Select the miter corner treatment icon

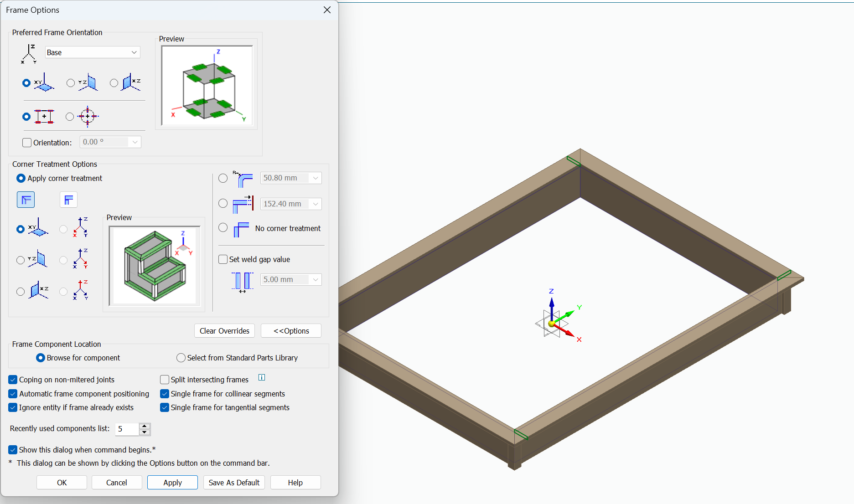[x=26, y=200]
